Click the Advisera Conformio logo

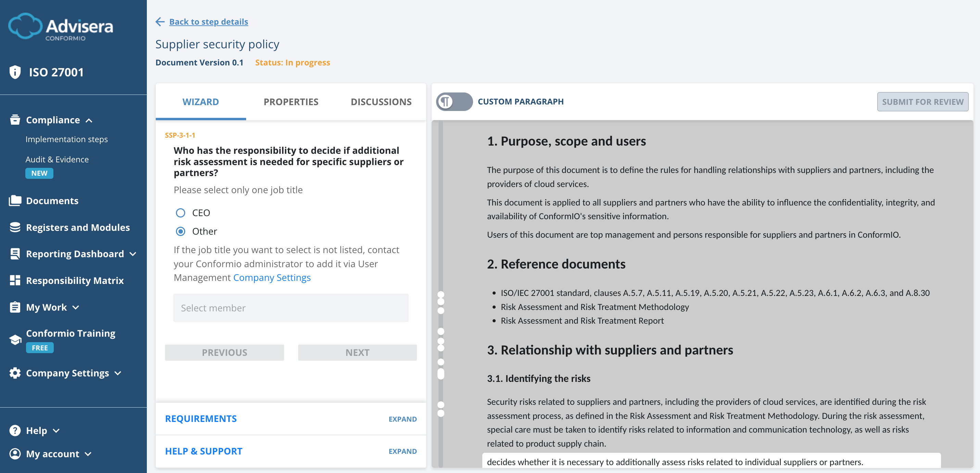61,27
